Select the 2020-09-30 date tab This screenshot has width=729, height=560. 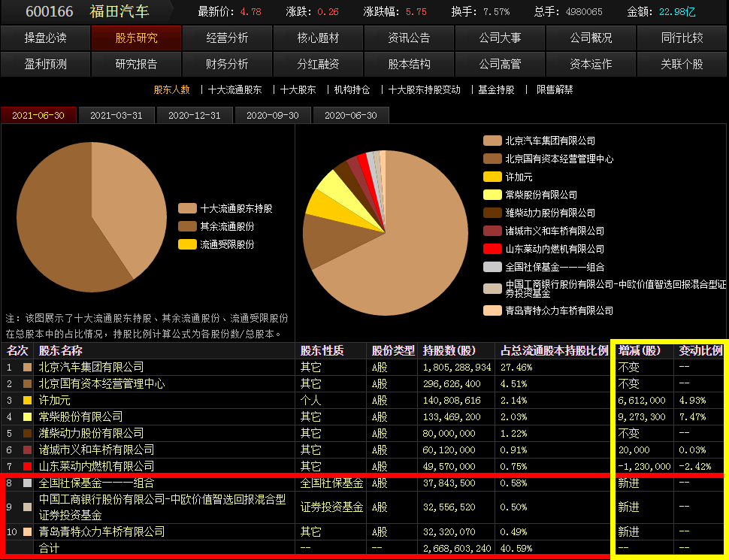click(x=273, y=115)
